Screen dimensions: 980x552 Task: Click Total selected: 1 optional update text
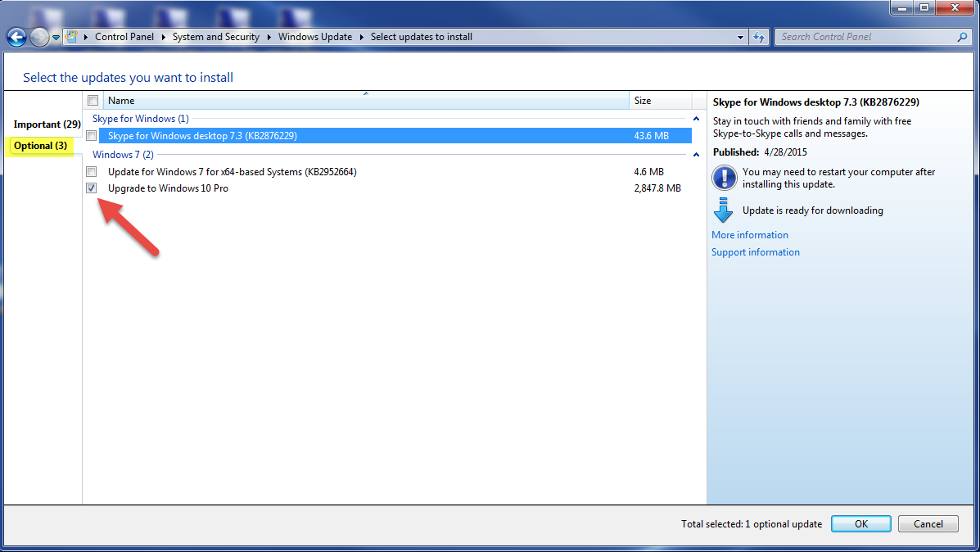pos(752,524)
